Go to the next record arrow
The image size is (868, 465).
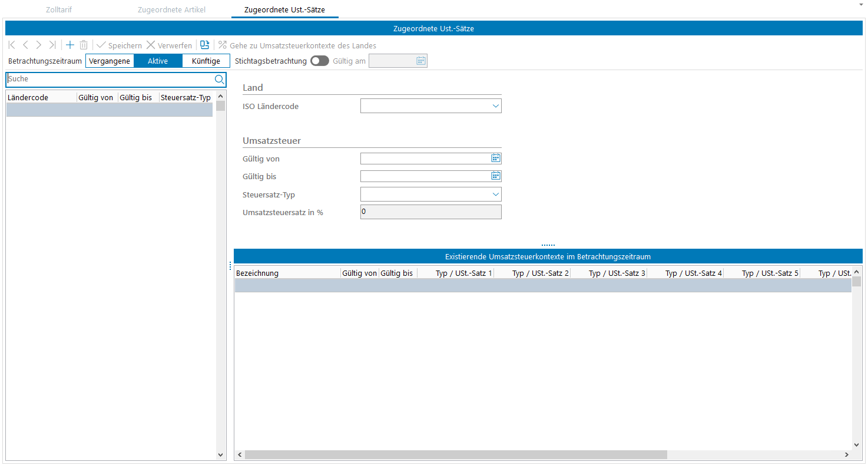click(x=39, y=45)
